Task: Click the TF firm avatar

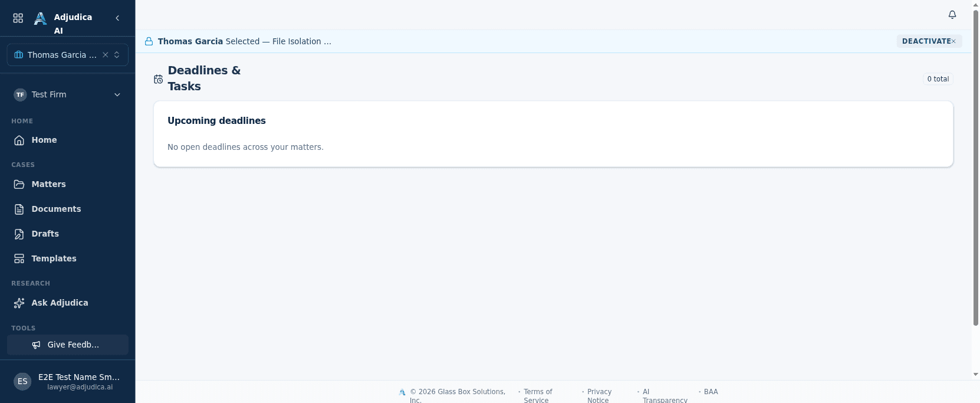Action: tap(21, 94)
